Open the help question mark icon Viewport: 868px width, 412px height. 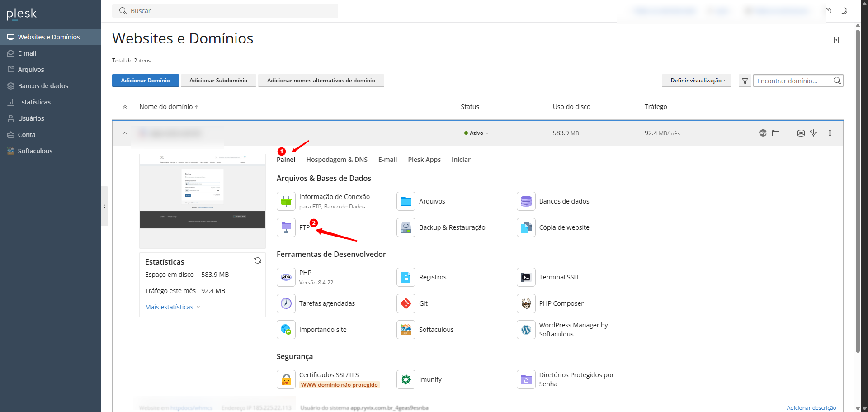828,11
